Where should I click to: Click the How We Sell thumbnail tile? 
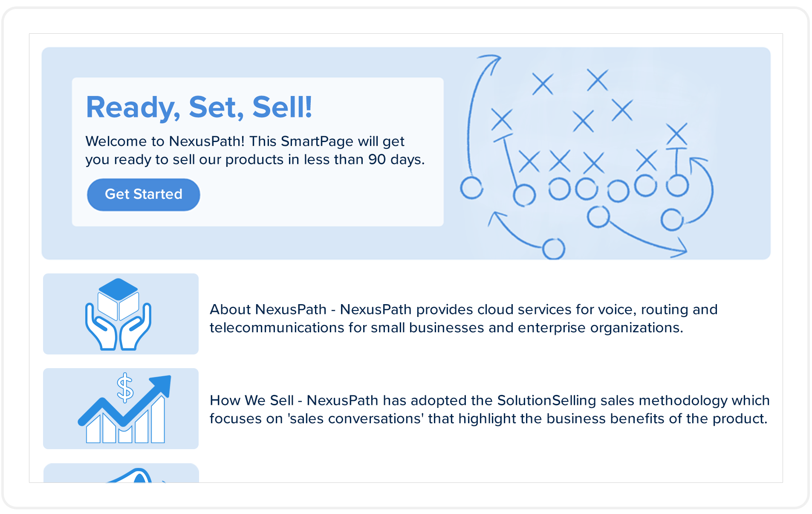click(121, 409)
